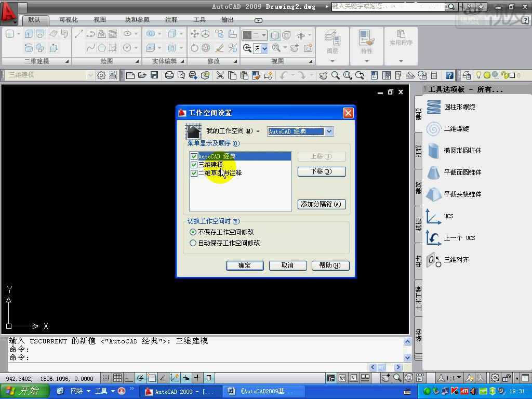
Task: Switch to the 输出 ribbon tab
Action: pos(228,20)
